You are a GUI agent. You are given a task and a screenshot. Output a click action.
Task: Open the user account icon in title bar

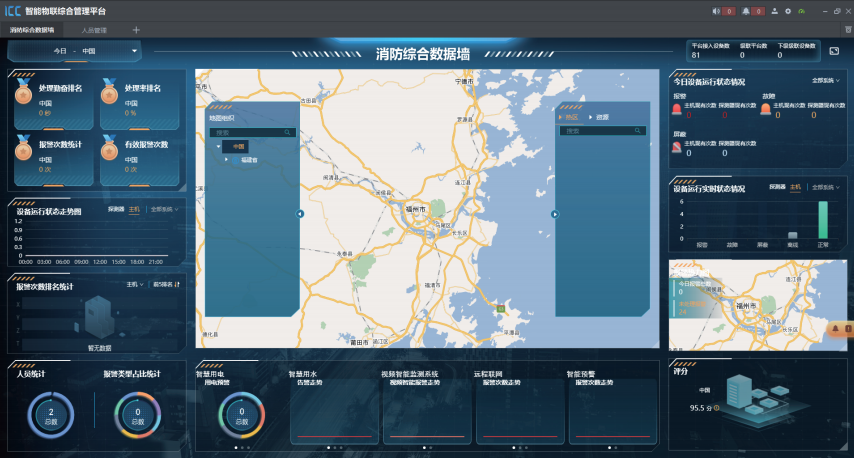tap(774, 11)
